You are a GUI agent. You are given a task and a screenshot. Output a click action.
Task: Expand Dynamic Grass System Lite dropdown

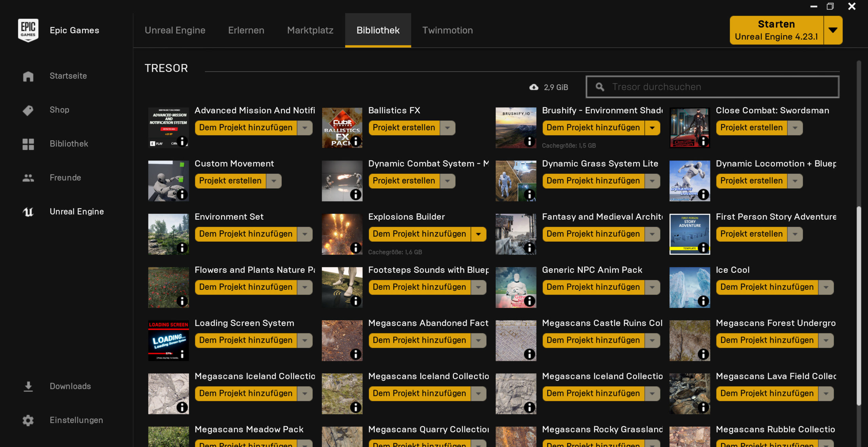(x=652, y=181)
